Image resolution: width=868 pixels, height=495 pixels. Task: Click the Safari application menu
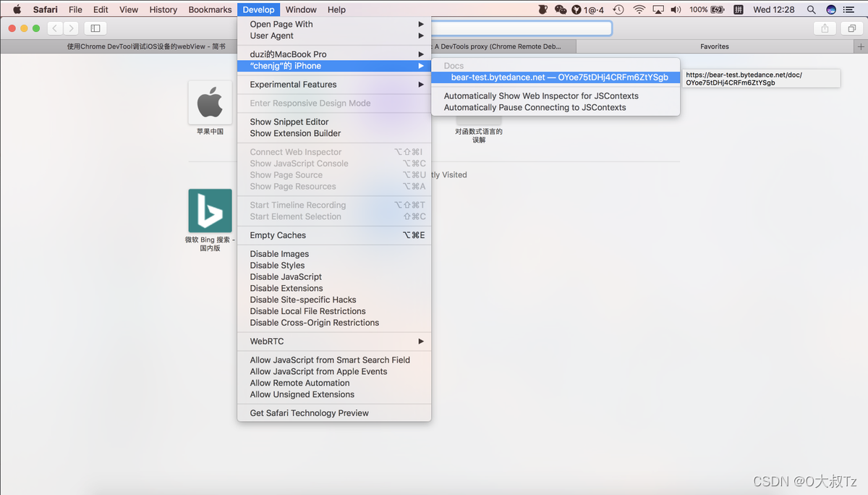click(x=45, y=9)
